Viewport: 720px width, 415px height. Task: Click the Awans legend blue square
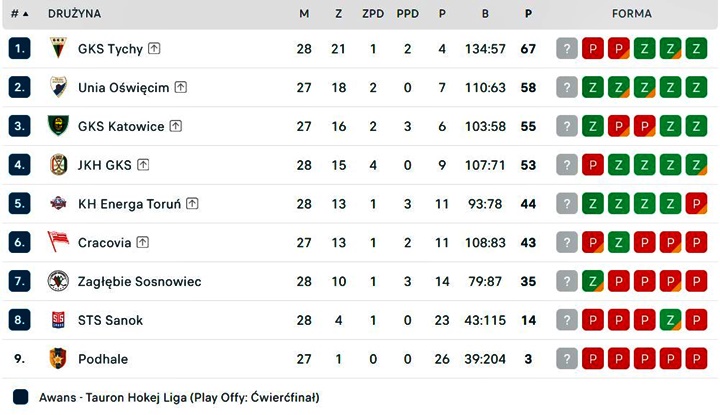coord(20,397)
